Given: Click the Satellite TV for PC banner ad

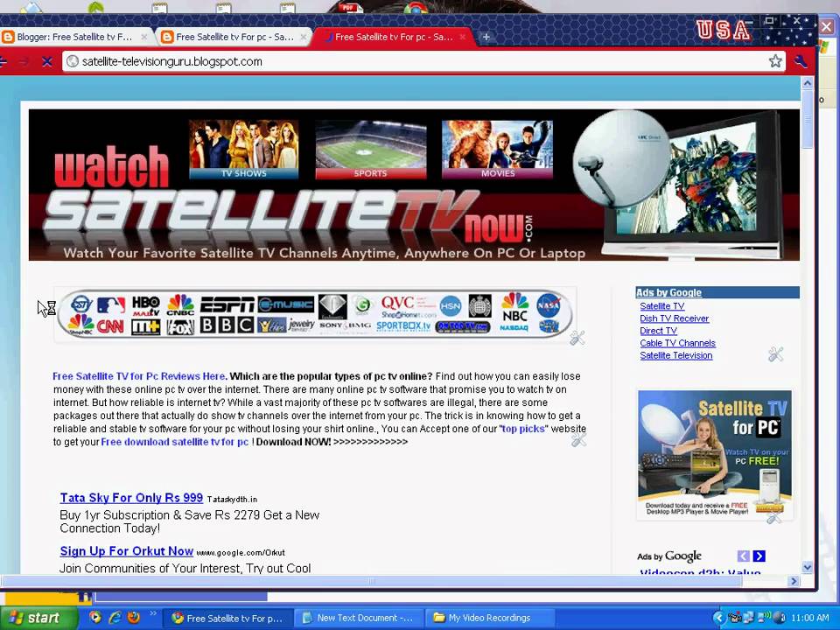Looking at the screenshot, I should coord(715,454).
